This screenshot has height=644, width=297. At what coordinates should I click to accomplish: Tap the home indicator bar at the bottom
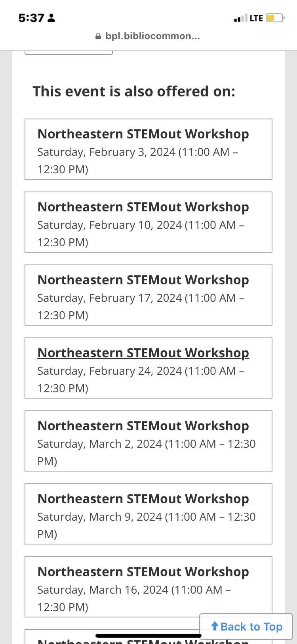[x=148, y=636]
